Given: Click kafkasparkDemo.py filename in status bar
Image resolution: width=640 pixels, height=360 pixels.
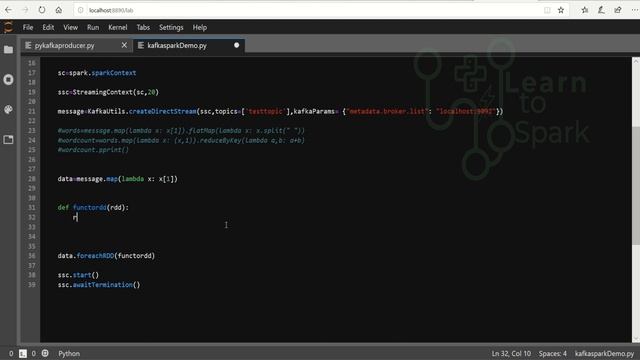Looking at the screenshot, I should tap(604, 353).
